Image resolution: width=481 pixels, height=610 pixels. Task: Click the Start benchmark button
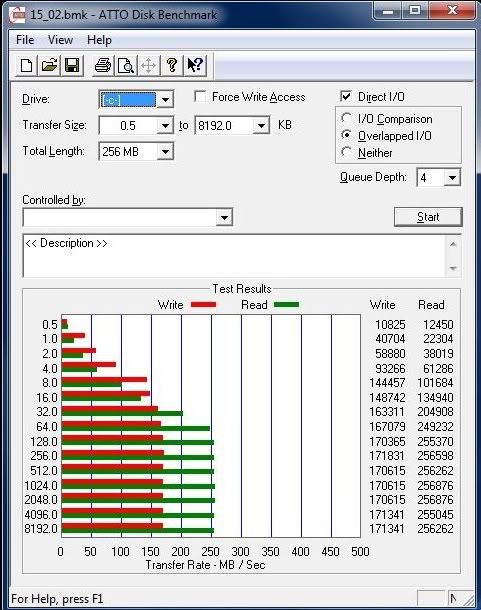pos(428,217)
